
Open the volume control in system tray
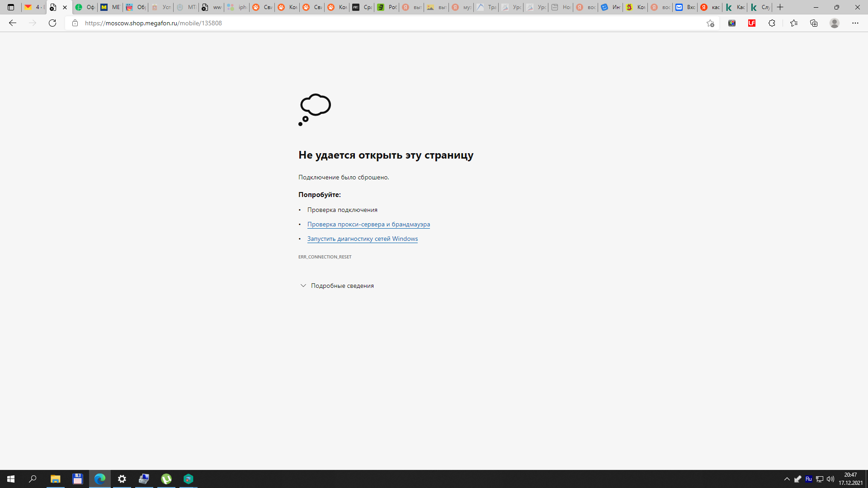(830, 479)
